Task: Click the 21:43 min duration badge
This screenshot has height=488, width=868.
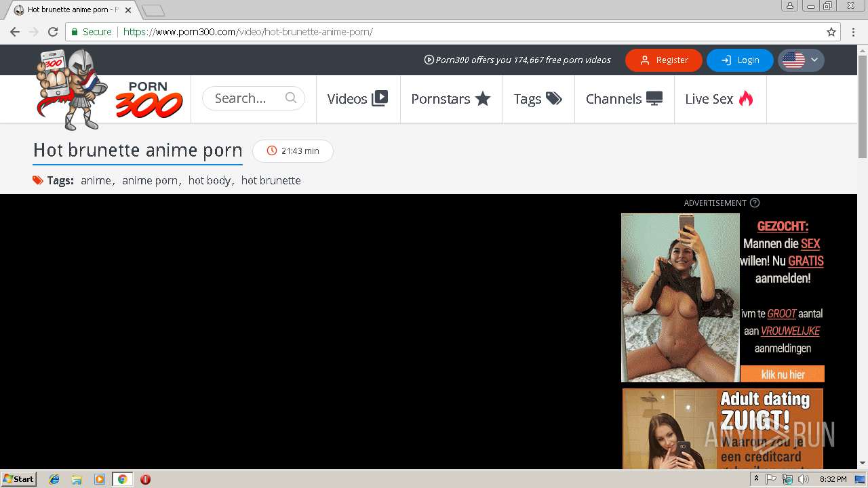Action: coord(293,151)
